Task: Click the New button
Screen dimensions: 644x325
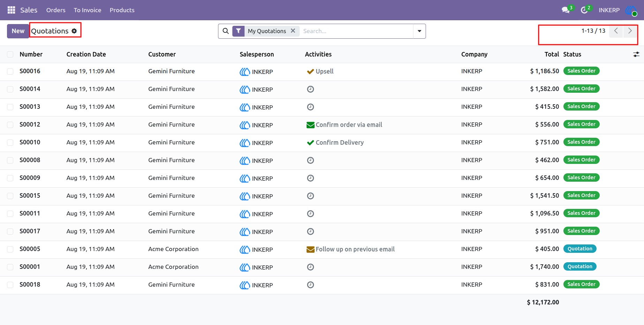Action: (18, 31)
